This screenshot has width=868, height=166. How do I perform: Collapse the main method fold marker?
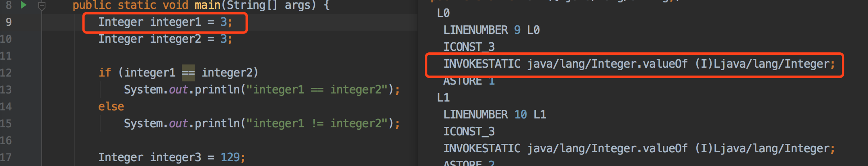click(x=41, y=6)
